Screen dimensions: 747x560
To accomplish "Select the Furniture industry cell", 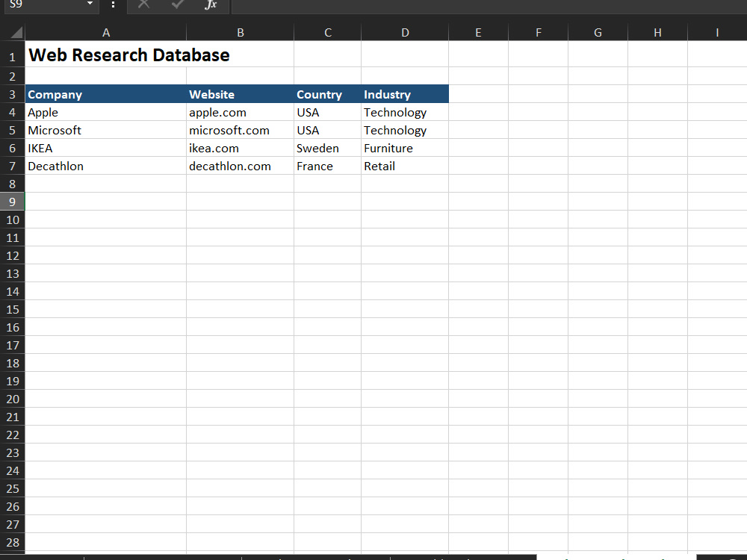I will coord(405,148).
